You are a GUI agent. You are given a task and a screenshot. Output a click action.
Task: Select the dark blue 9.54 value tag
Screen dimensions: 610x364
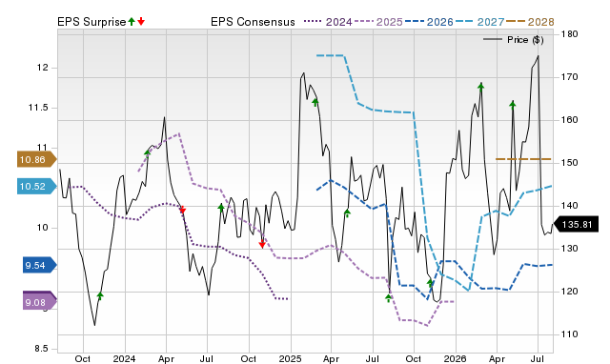tap(39, 265)
